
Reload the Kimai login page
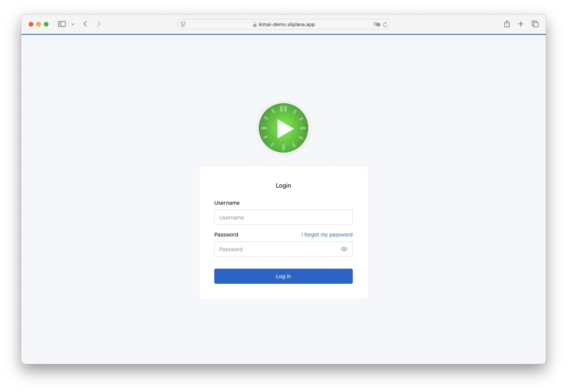(x=386, y=24)
